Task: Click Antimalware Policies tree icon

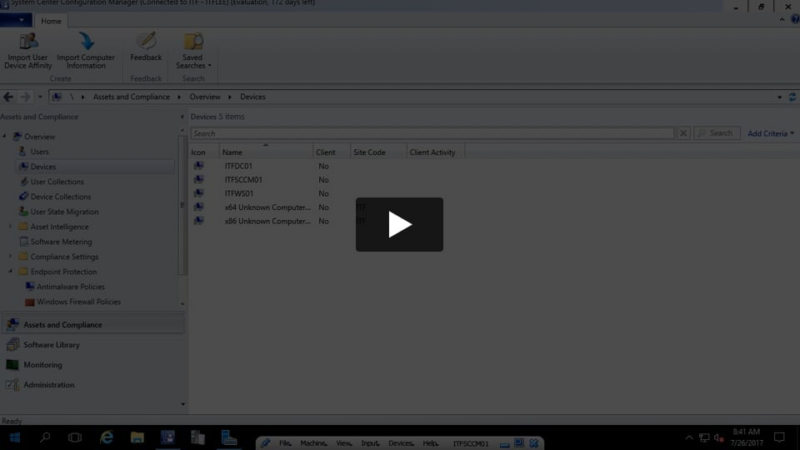Action: (x=29, y=287)
